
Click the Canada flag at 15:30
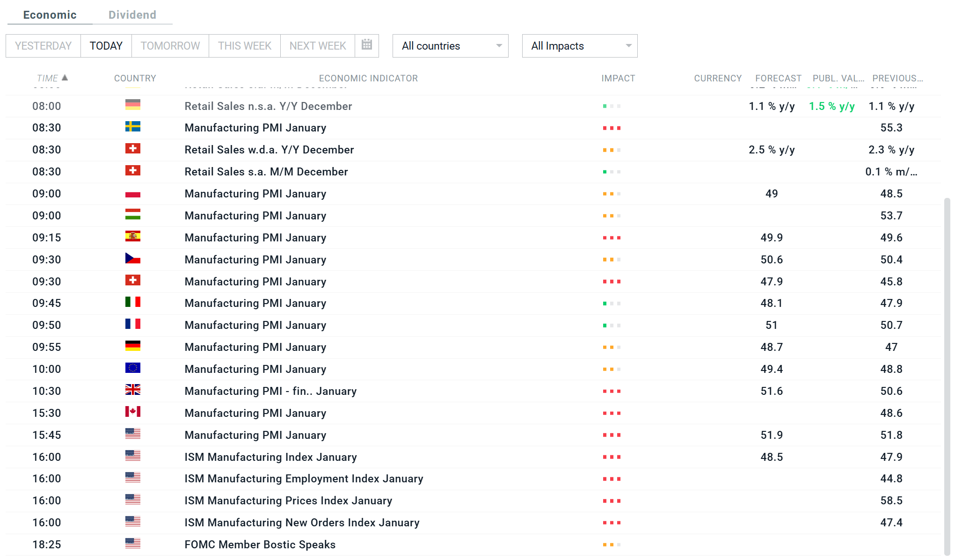132,412
